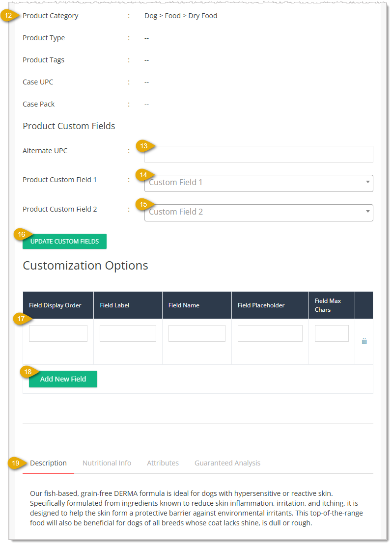Click the 'Dog > Food > Dry Food' category value
392x545 pixels.
[181, 16]
